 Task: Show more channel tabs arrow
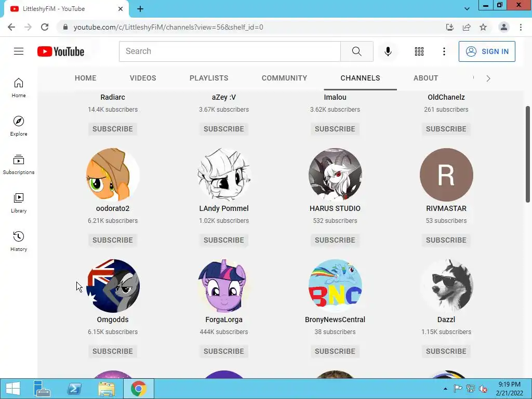488,78
